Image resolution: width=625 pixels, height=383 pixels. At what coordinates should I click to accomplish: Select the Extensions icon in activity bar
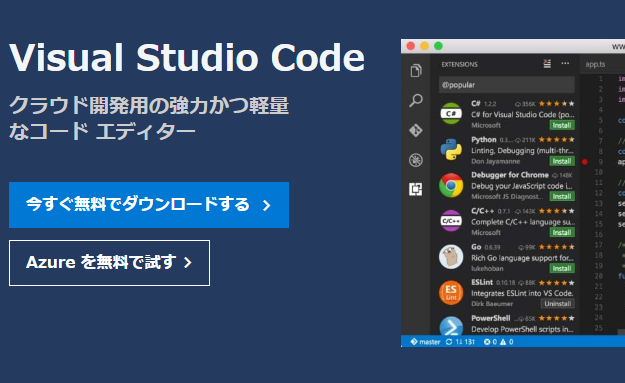(416, 189)
